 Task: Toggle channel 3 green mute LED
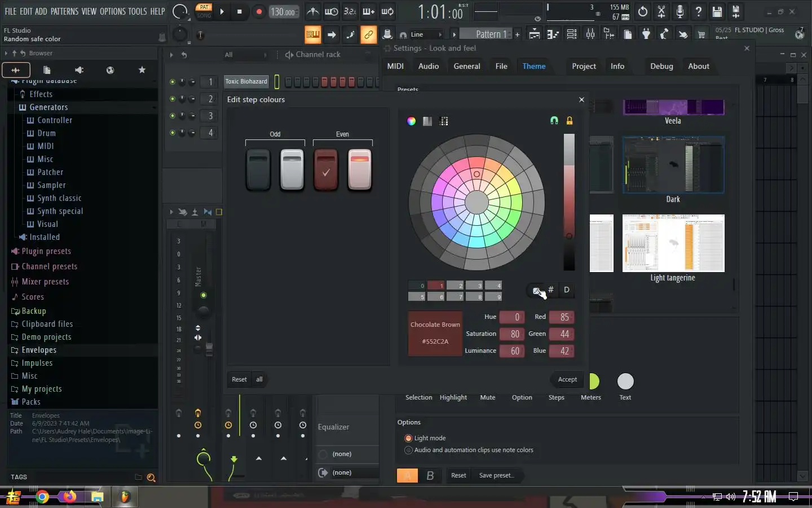pyautogui.click(x=173, y=116)
